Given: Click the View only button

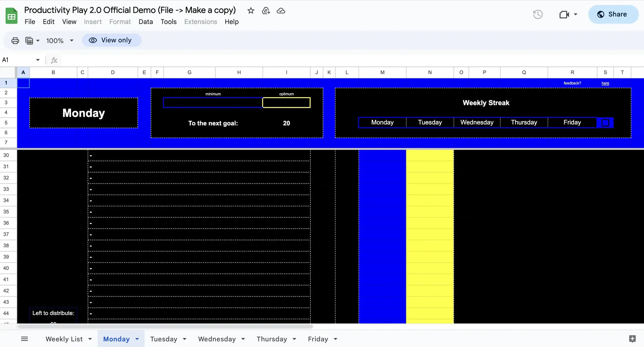Looking at the screenshot, I should pyautogui.click(x=112, y=40).
